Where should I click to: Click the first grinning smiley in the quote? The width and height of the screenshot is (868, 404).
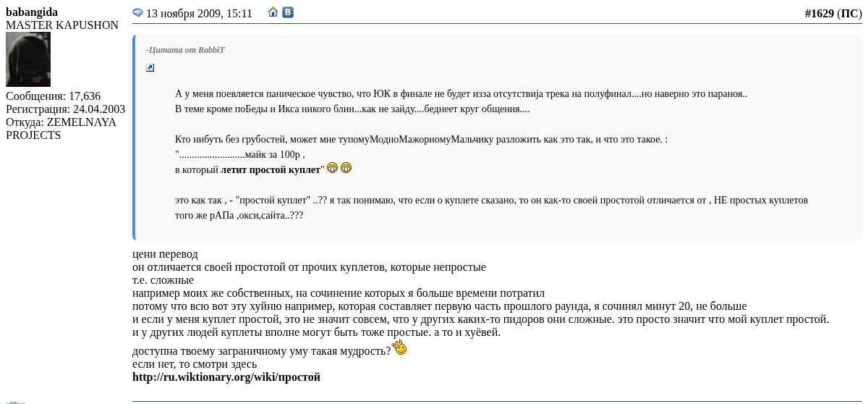pyautogui.click(x=333, y=168)
